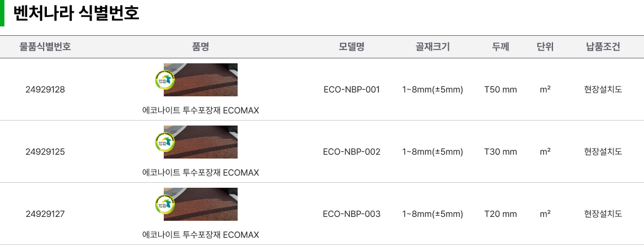The width and height of the screenshot is (644, 245).
Task: Click model name ECO-NBP-002
Action: click(352, 152)
